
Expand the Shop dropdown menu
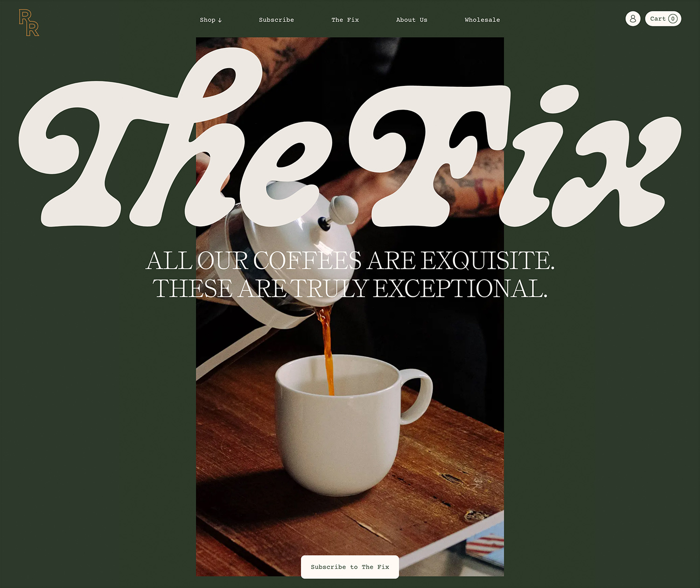pyautogui.click(x=210, y=20)
